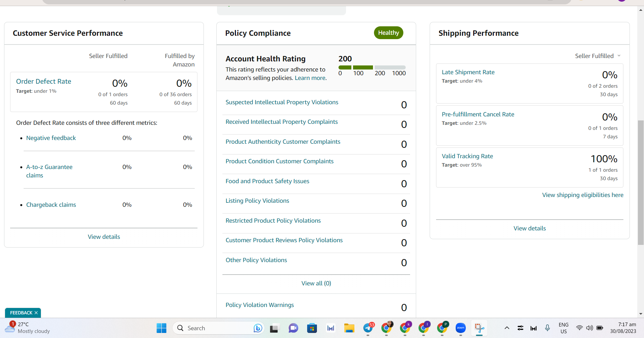This screenshot has width=644, height=338.
Task: Open Restricted Product Policy Violations
Action: [x=273, y=221]
